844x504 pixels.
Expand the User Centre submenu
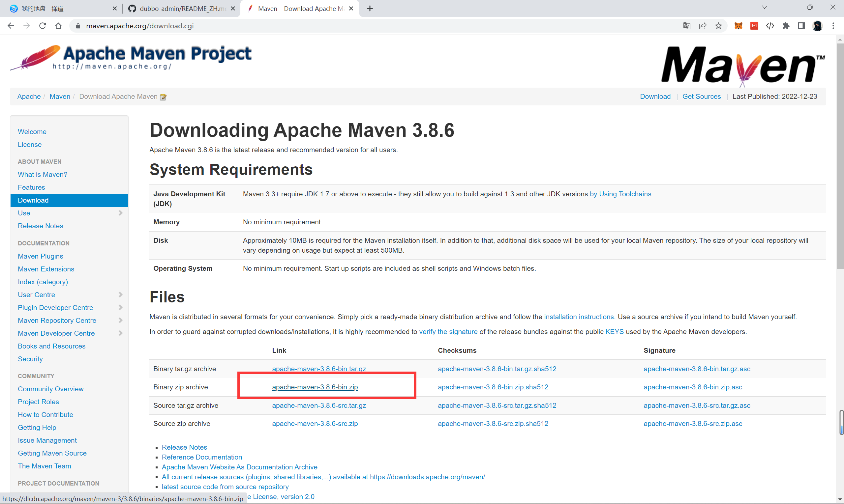[x=120, y=294]
